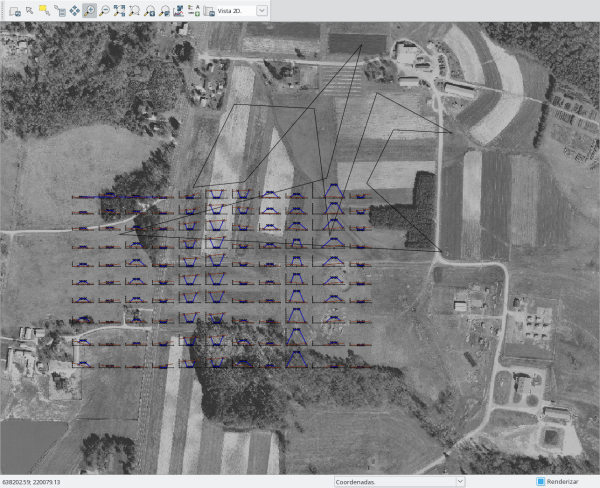Toggle the Renderizar checkbox

(541, 481)
